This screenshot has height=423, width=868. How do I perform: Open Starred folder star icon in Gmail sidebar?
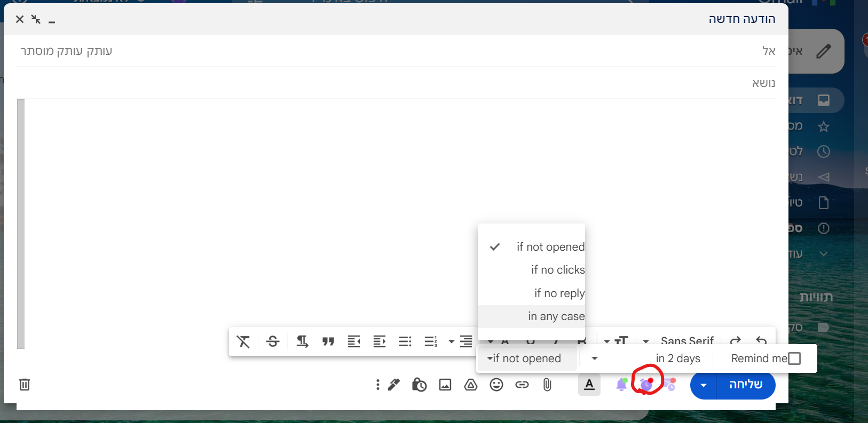click(824, 126)
